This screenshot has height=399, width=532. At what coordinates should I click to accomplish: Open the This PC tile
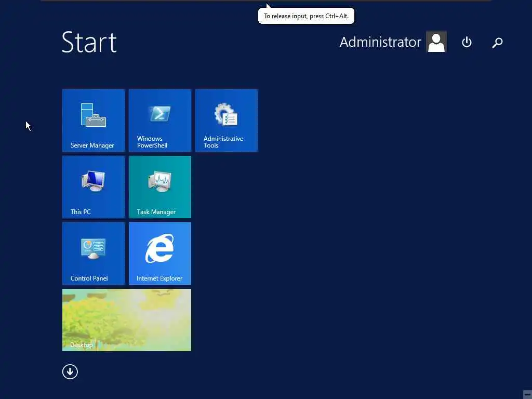tap(94, 187)
